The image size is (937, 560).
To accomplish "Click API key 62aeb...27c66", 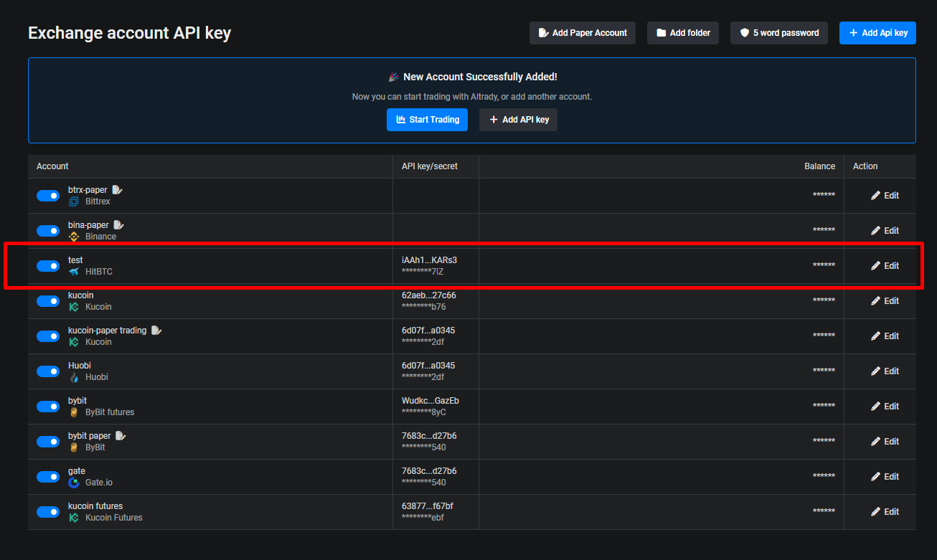I will click(x=429, y=295).
